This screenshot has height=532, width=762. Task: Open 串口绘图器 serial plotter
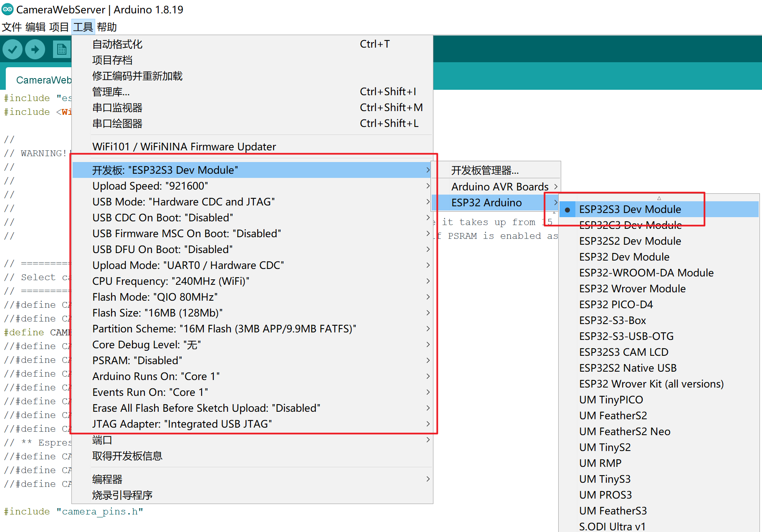pyautogui.click(x=252, y=123)
